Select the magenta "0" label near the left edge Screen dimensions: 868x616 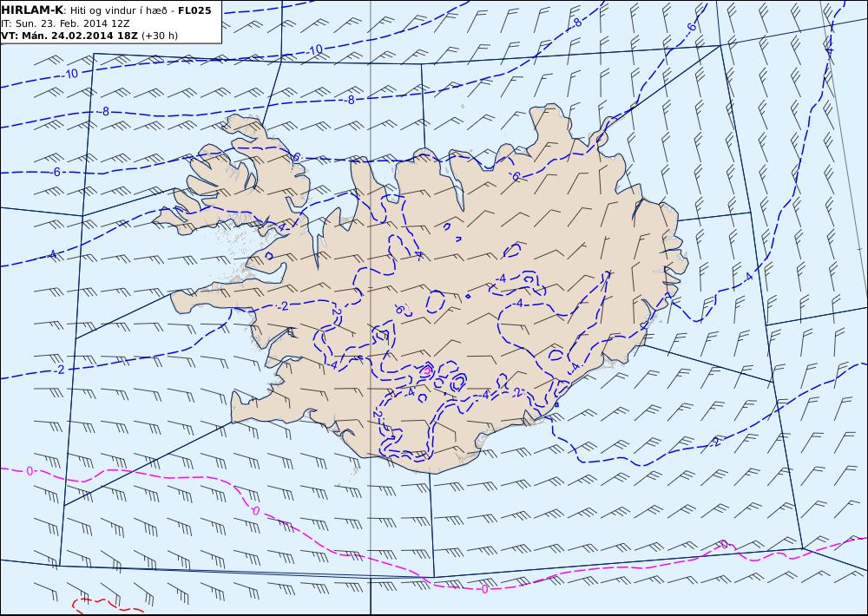point(30,471)
